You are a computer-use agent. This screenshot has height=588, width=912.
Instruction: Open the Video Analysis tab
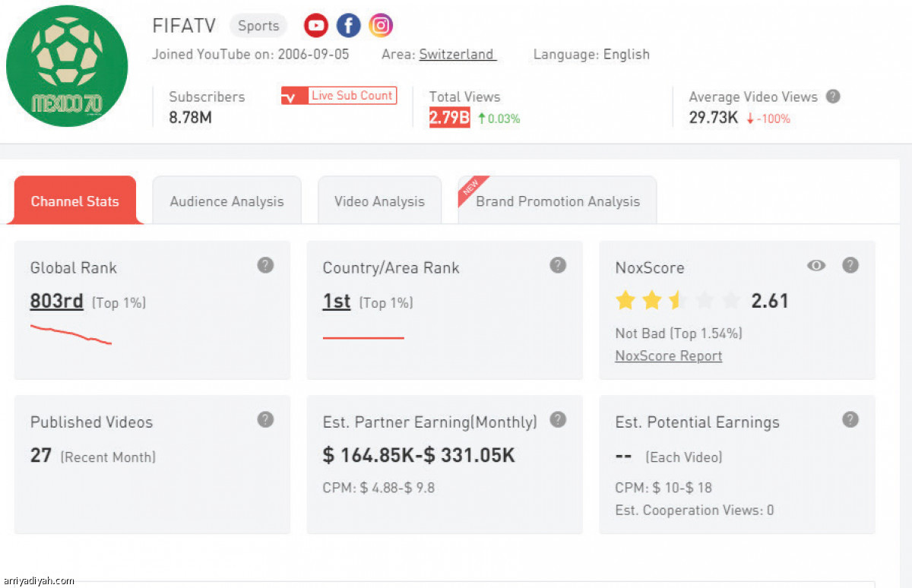coord(379,201)
